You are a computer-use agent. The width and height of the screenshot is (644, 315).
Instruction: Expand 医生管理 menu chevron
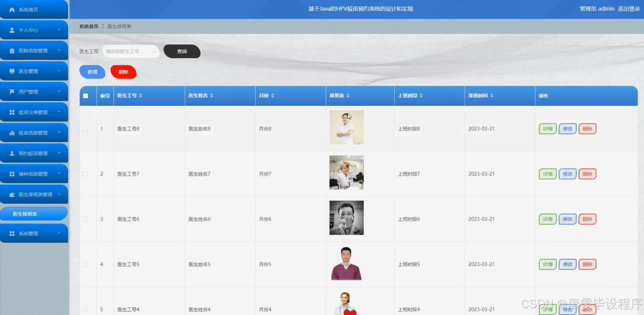[59, 71]
